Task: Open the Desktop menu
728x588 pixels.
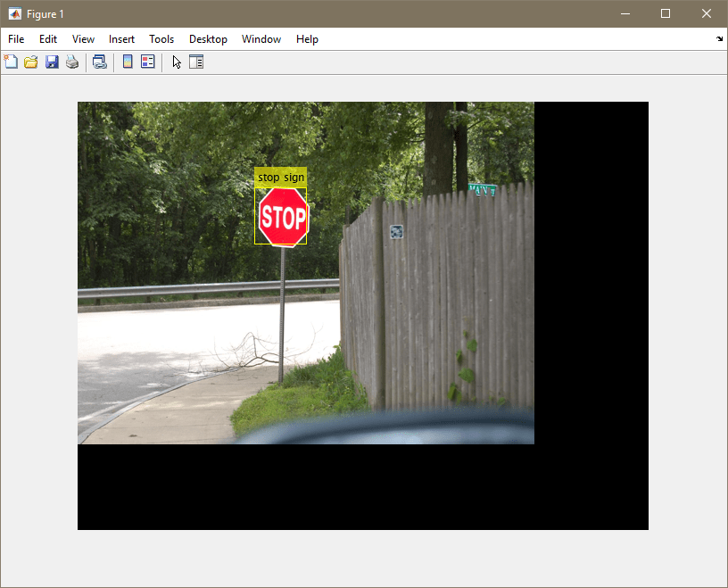Action: [208, 39]
